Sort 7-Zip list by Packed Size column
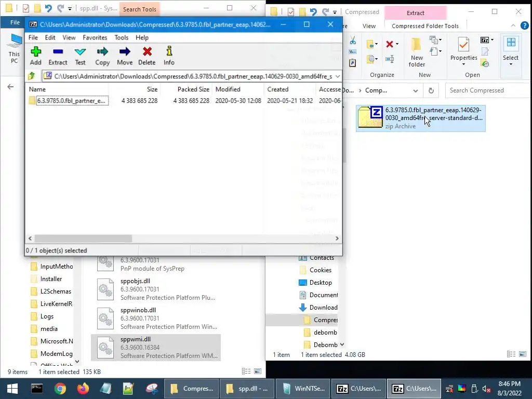This screenshot has height=399, width=532. tap(185, 89)
